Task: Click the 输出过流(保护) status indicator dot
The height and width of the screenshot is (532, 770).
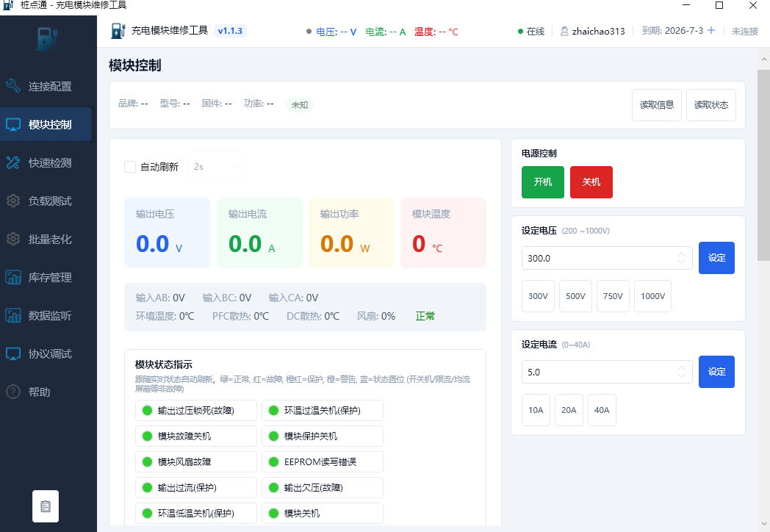Action: click(x=147, y=487)
